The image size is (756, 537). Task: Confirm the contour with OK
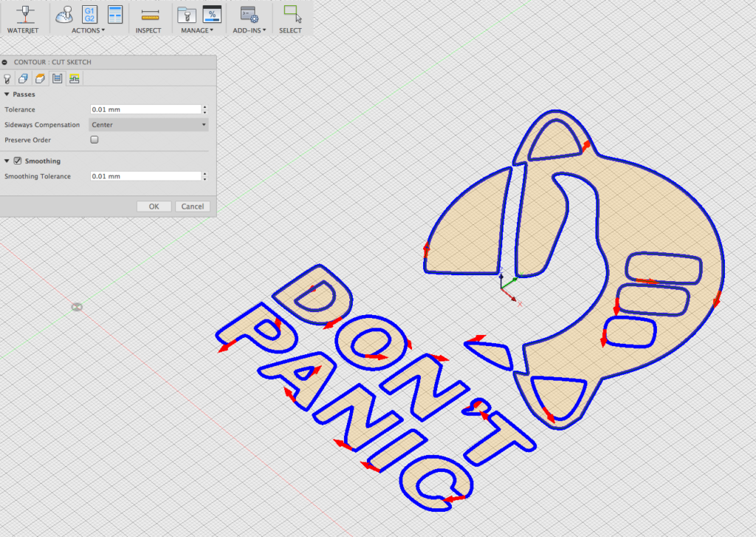click(154, 207)
